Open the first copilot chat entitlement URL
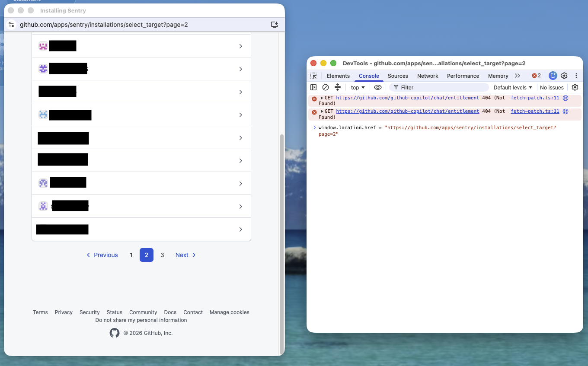This screenshot has height=366, width=588. 407,98
